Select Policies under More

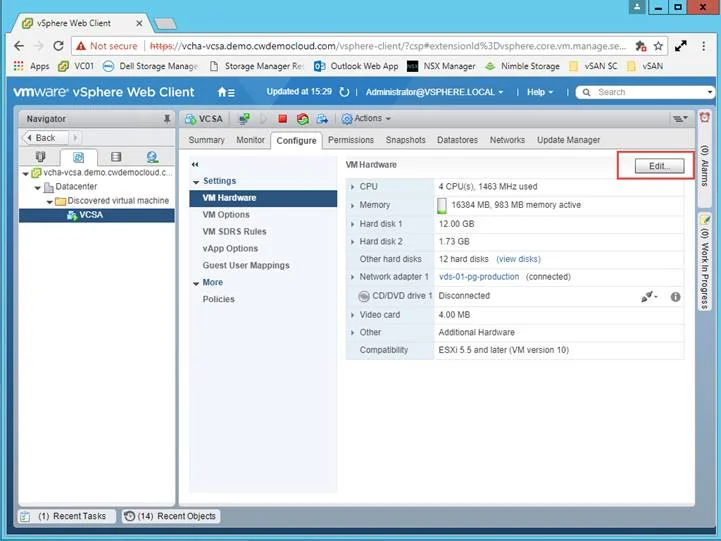pos(218,299)
